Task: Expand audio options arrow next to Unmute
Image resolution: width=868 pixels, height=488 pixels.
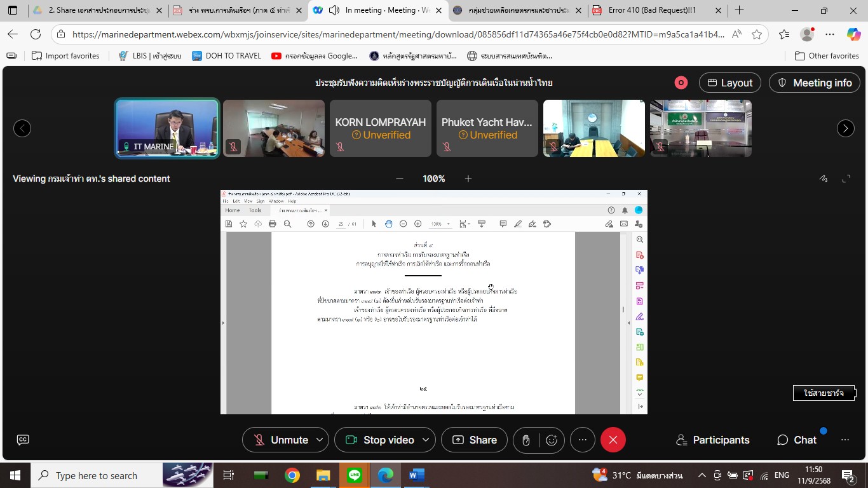Action: (x=320, y=440)
